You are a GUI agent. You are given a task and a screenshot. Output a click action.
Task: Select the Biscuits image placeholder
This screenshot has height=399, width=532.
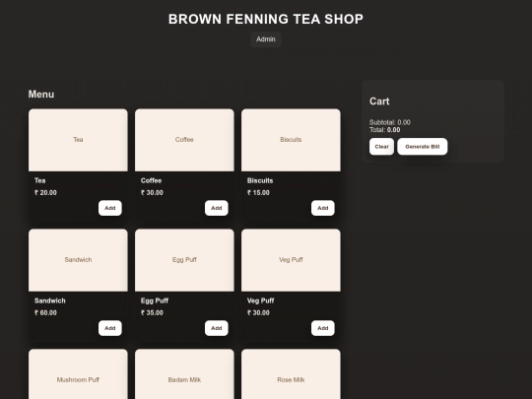pyautogui.click(x=291, y=140)
